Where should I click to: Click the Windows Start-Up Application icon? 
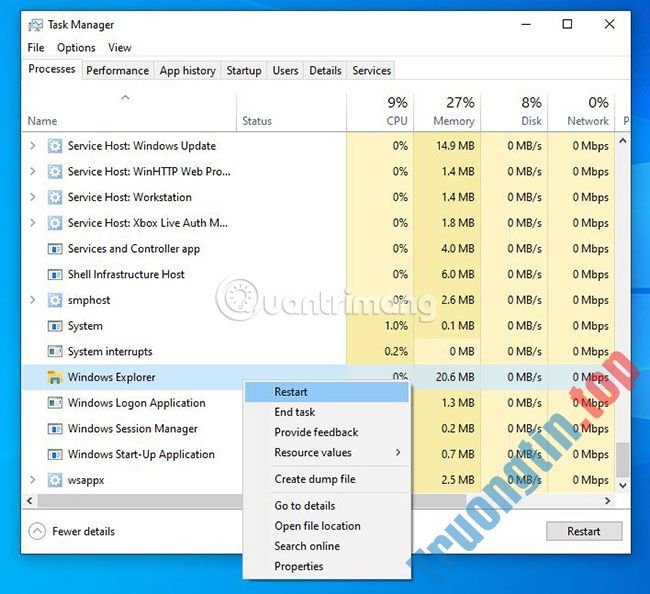[x=55, y=454]
